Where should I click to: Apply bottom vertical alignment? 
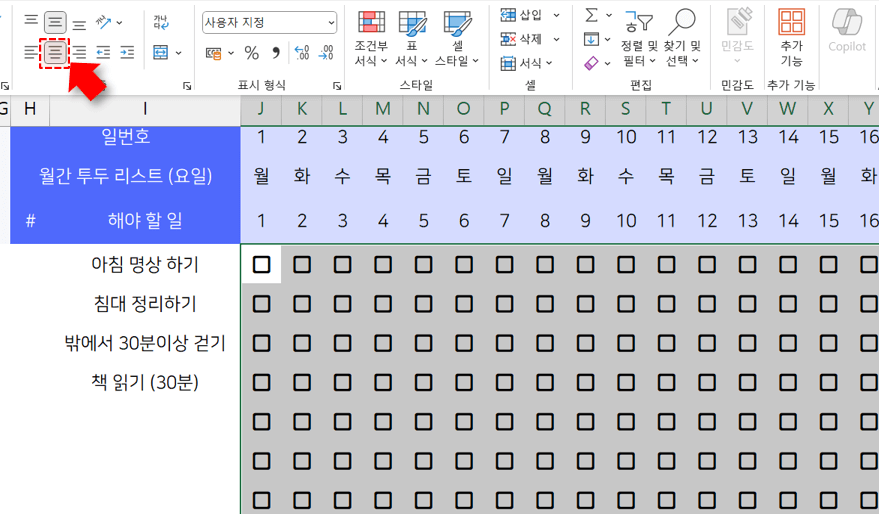point(79,24)
